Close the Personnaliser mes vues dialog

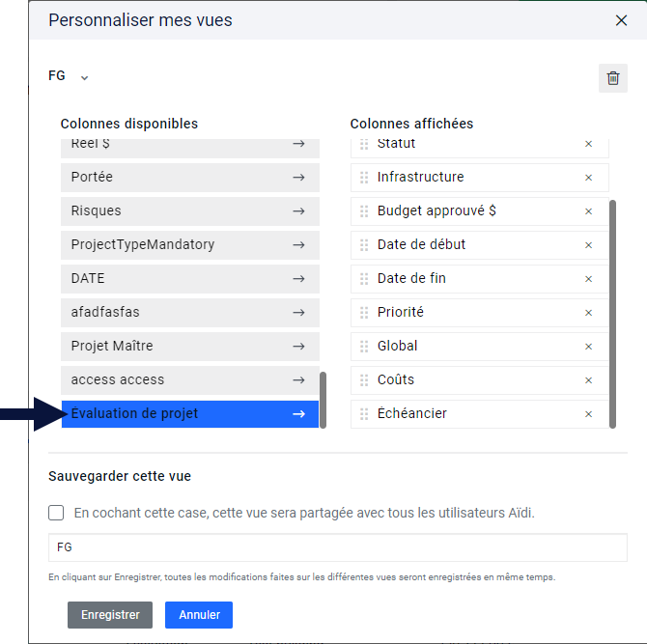(622, 20)
